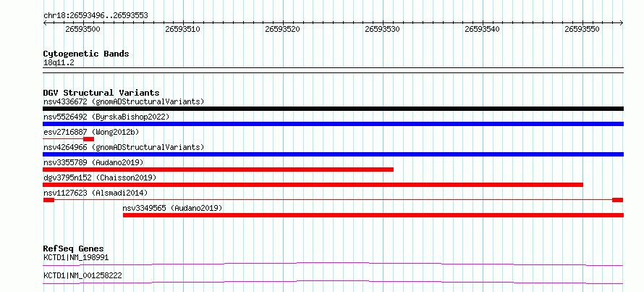
Task: Click the 18q11.2 band label
Action: tap(59, 63)
